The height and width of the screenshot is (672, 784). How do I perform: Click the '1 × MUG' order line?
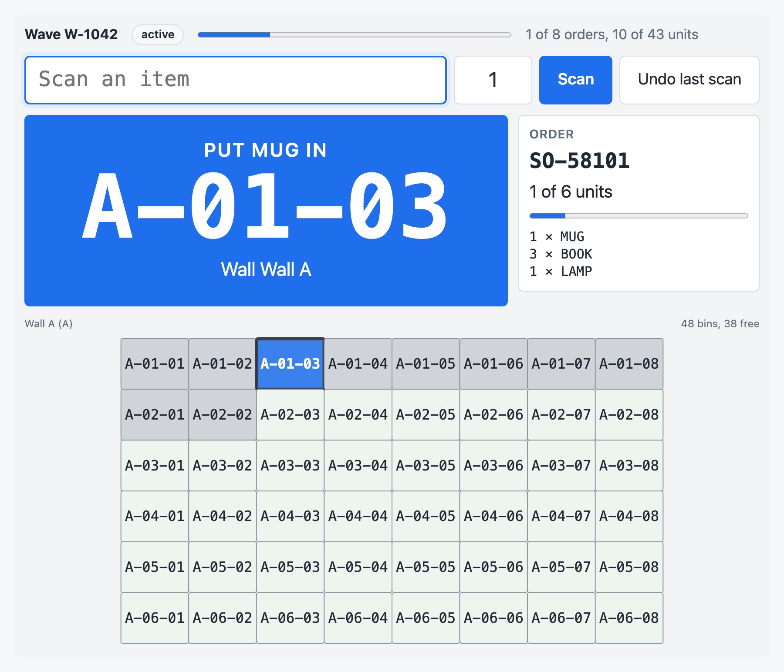tap(557, 237)
